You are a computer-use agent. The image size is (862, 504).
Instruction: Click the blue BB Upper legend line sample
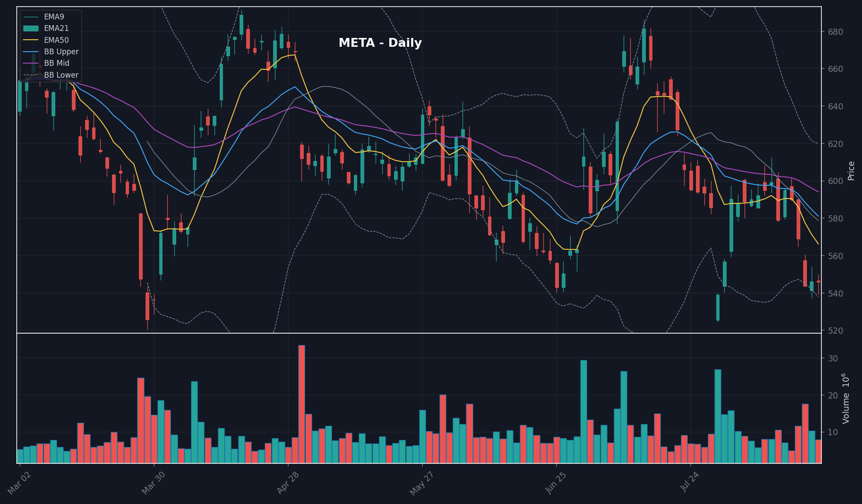(31, 52)
